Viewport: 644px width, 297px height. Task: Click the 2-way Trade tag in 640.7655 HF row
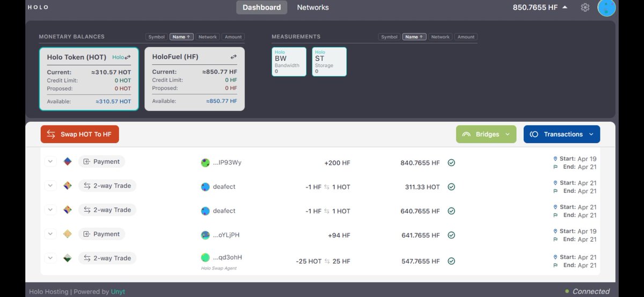[107, 210]
